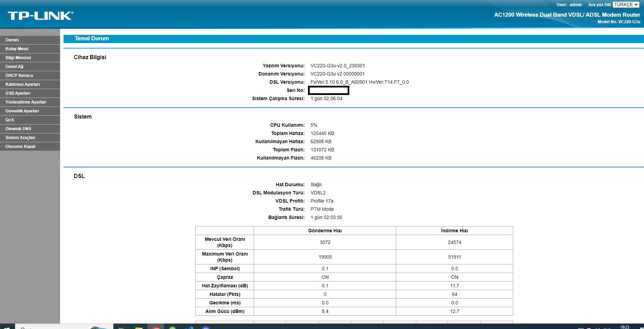Click total flash value 131072 KB
Image resolution: width=644 pixels, height=329 pixels.
(x=322, y=150)
